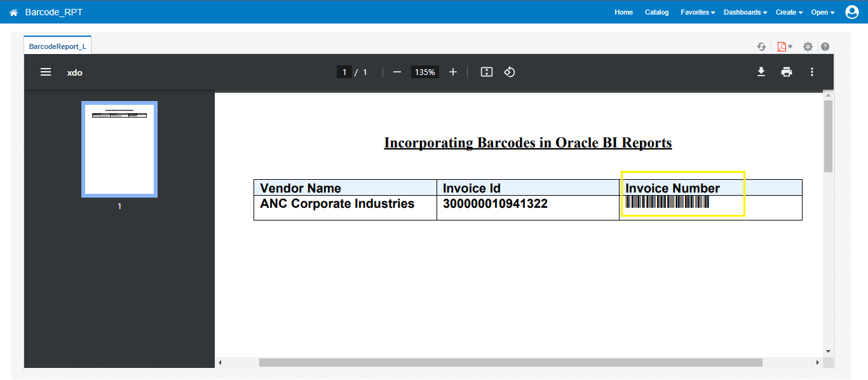
Task: Download the barcode report PDF
Action: pos(761,72)
